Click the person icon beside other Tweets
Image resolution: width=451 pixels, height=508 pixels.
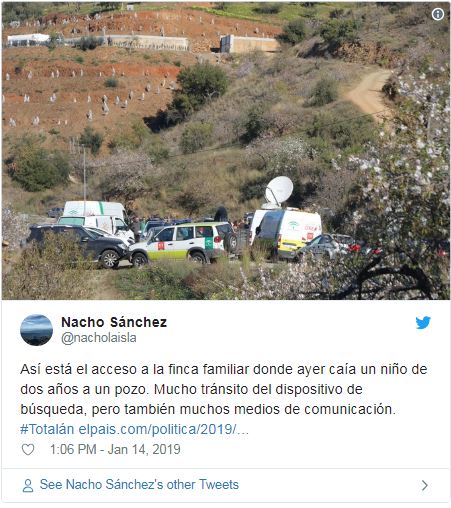pos(28,485)
